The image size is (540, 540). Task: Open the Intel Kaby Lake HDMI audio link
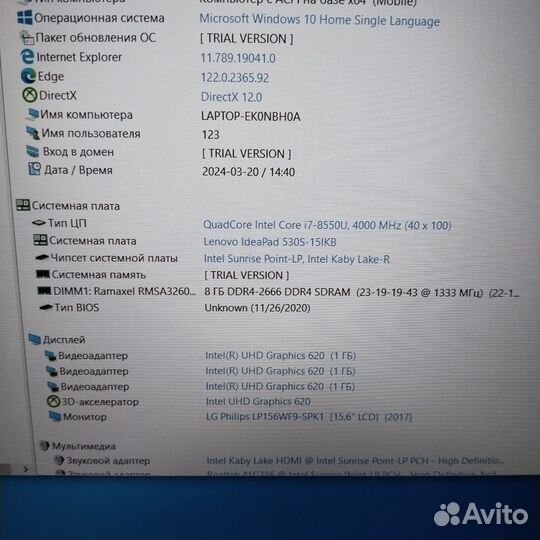pos(355,460)
